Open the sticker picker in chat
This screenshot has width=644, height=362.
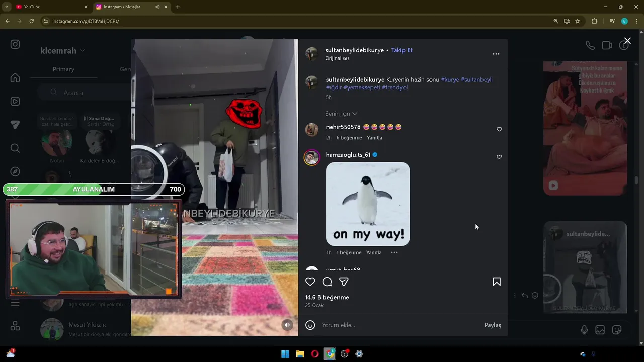coord(617,330)
